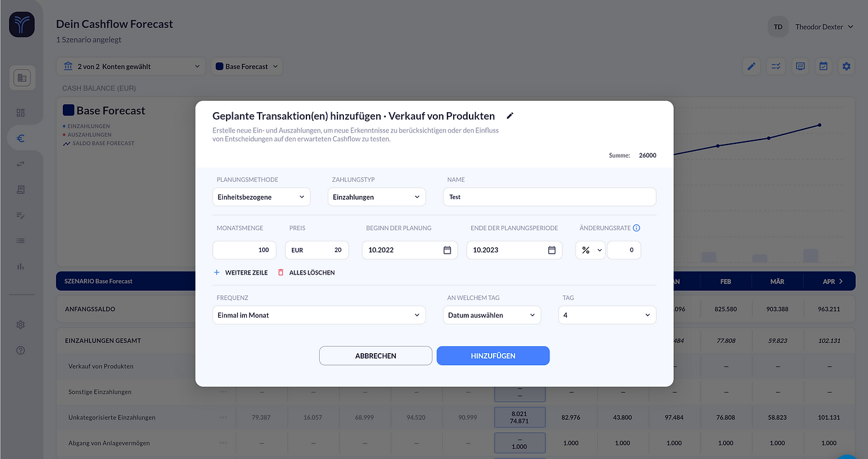
Task: Click trash icon to delete all rows
Action: pos(281,273)
